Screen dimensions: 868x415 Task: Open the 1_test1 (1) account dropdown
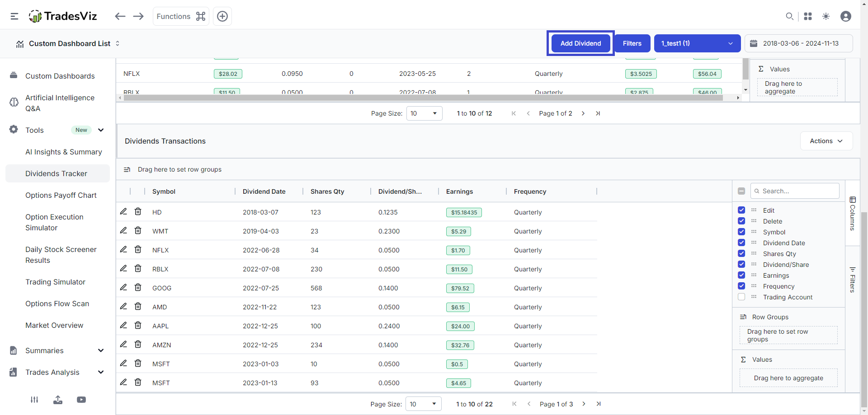coord(697,43)
